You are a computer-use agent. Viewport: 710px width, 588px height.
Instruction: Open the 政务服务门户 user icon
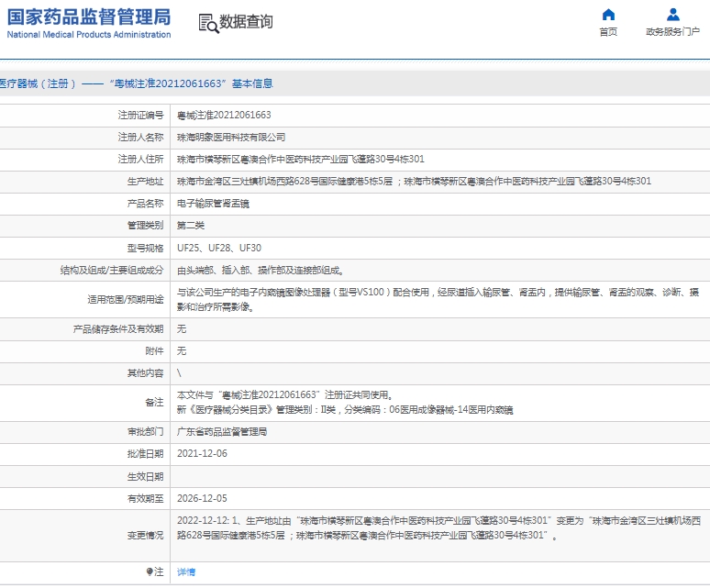tap(673, 15)
